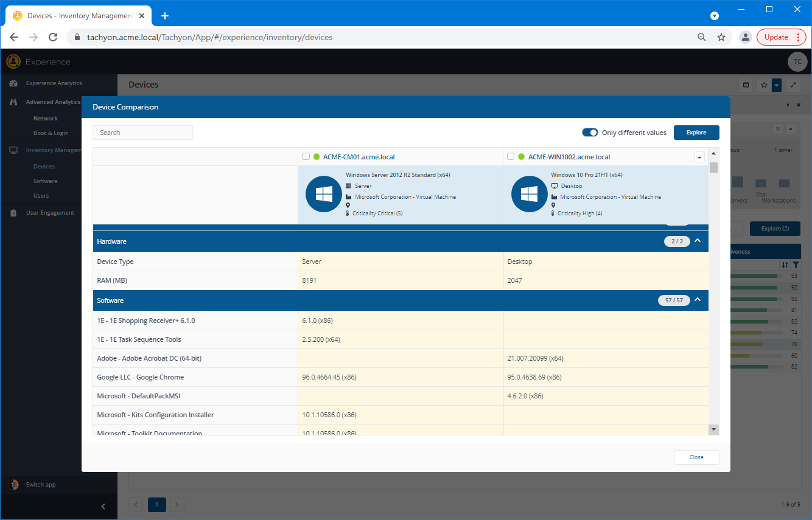This screenshot has height=520, width=812.
Task: Click User Engagement clipboard icon
Action: point(13,213)
